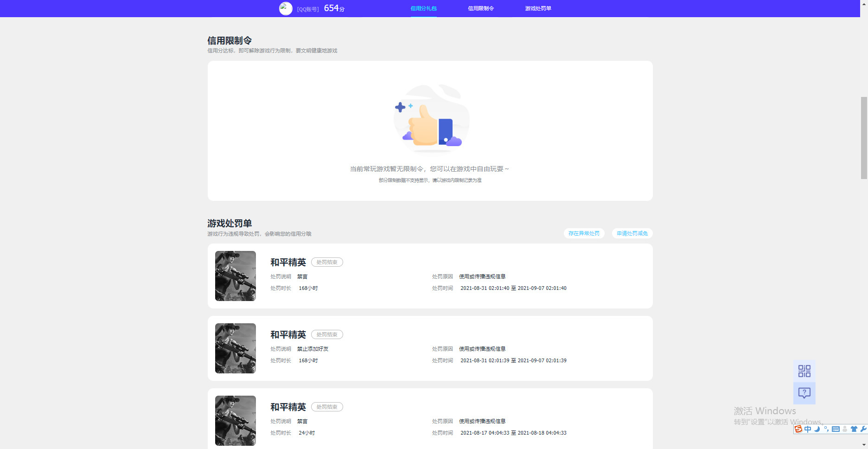This screenshot has height=449, width=868.
Task: Click the [QQ账号] label
Action: (308, 9)
